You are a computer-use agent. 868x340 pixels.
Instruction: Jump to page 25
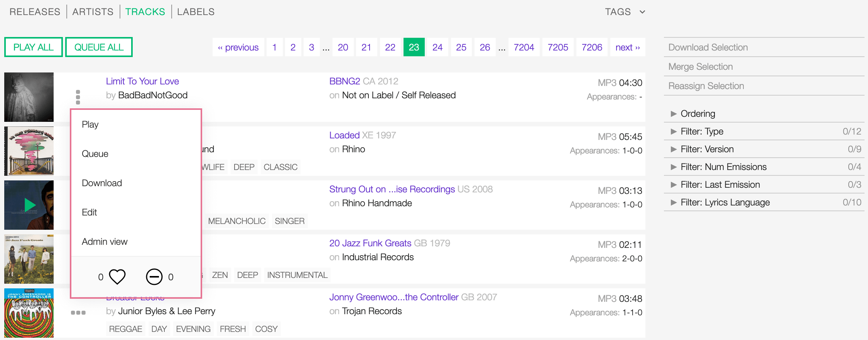coord(461,47)
